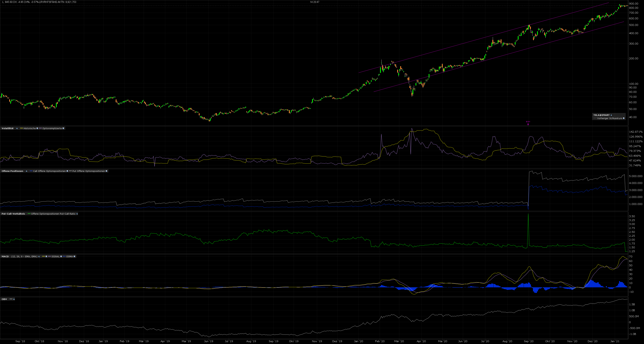Click the Put-Call-Verhältnis panel label

[x=13, y=214]
